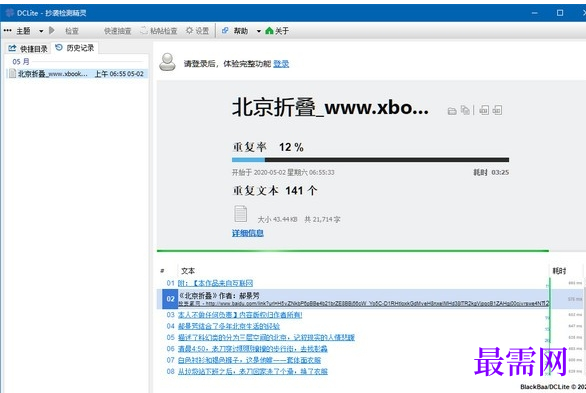Open result 06 清晨4:50
Image resolution: width=586 pixels, height=393 pixels.
pos(253,349)
